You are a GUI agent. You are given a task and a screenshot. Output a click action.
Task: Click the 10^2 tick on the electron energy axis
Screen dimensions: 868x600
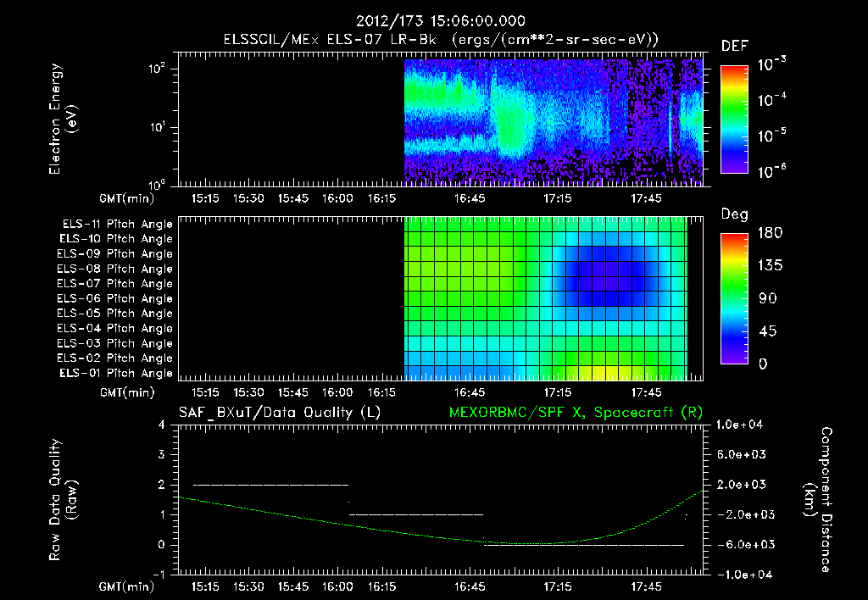(x=156, y=69)
